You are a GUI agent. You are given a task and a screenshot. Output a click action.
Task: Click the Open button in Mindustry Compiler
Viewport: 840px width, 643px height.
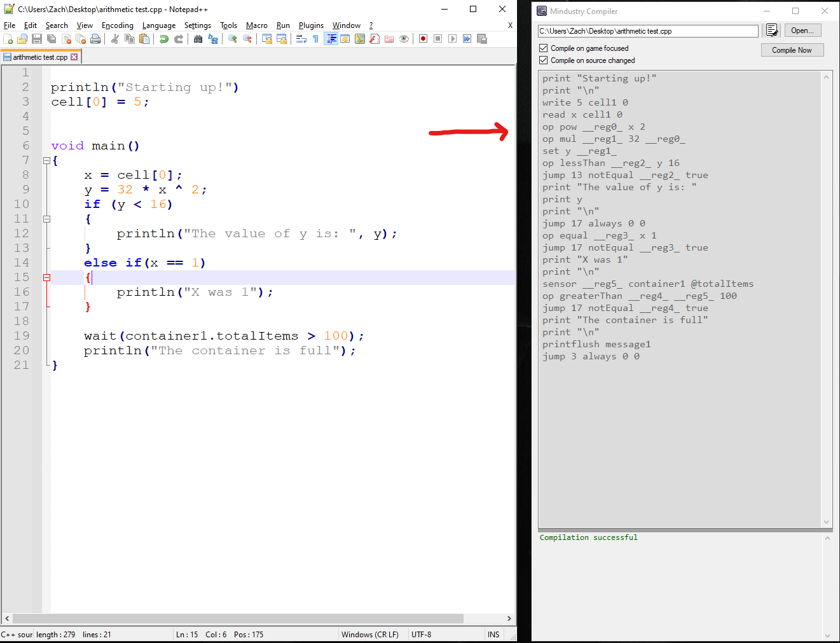coord(802,30)
